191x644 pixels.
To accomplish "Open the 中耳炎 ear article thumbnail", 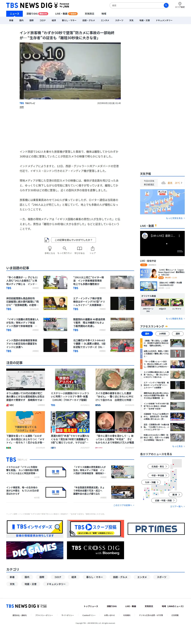I will point(115,422).
